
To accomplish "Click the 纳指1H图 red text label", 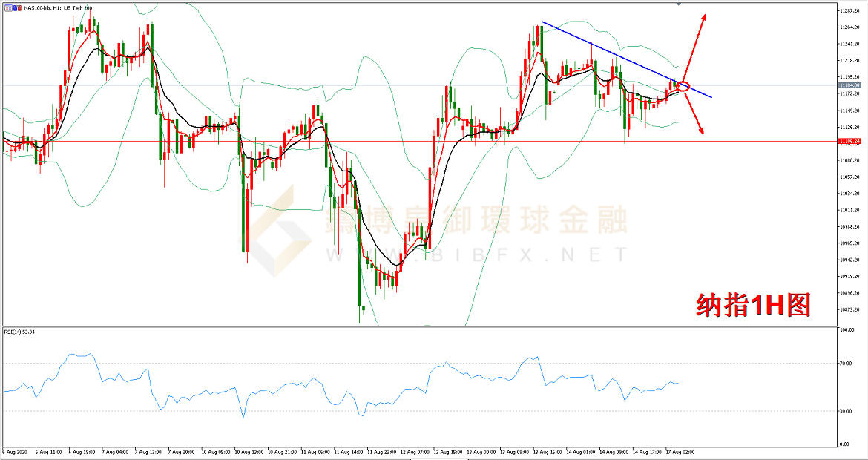I will tap(752, 306).
